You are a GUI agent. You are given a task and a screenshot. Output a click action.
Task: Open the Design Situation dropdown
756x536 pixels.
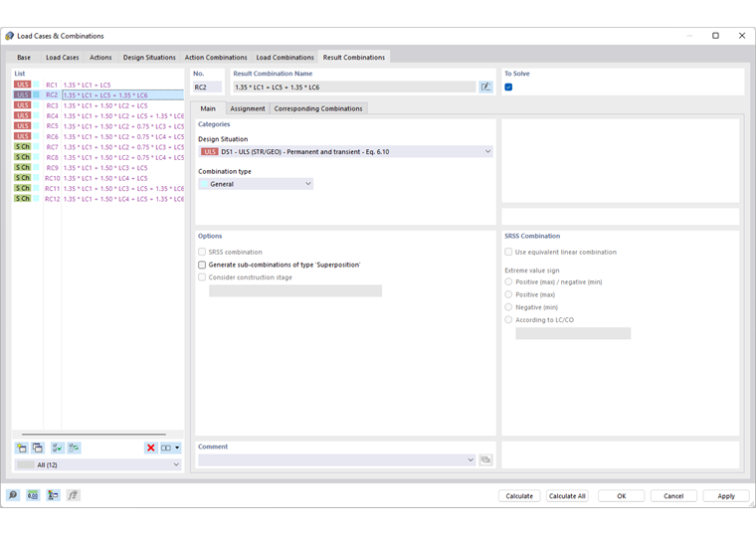[346, 151]
